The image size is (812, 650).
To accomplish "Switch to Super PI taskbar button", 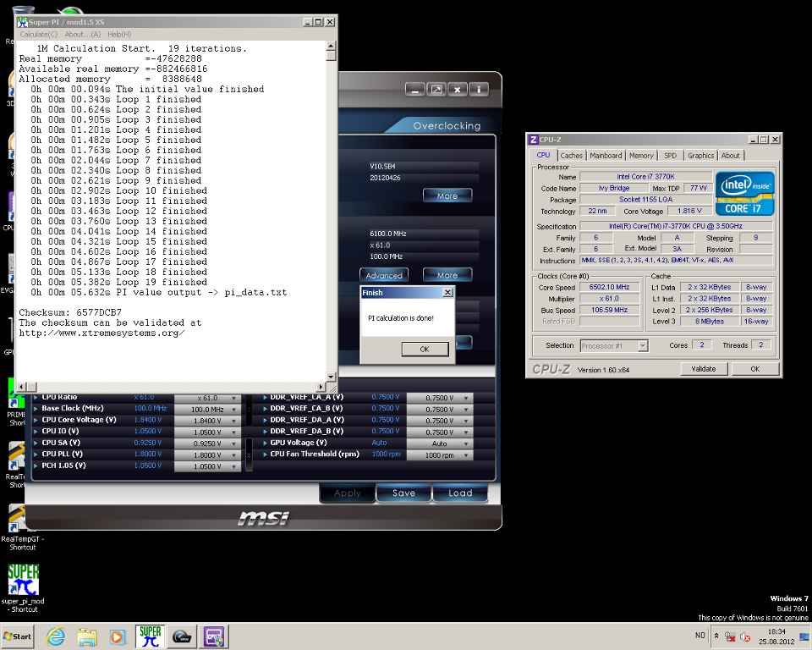I will tap(151, 636).
